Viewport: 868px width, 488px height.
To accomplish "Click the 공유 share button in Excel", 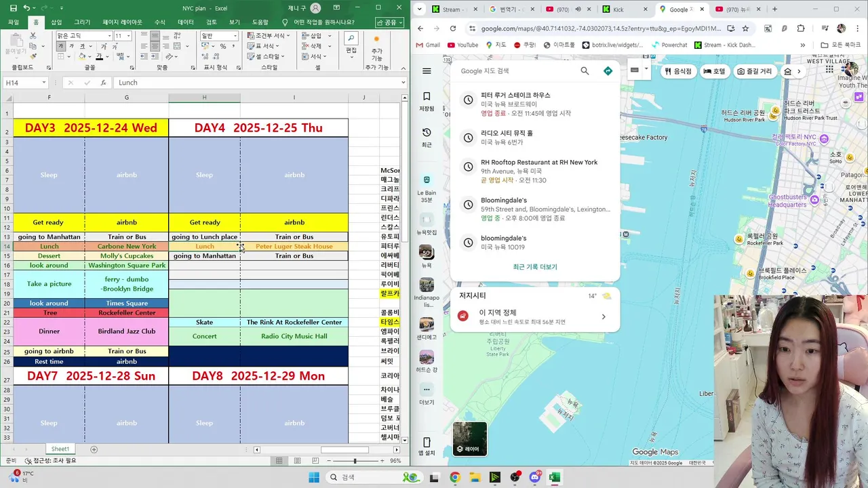I will 389,22.
